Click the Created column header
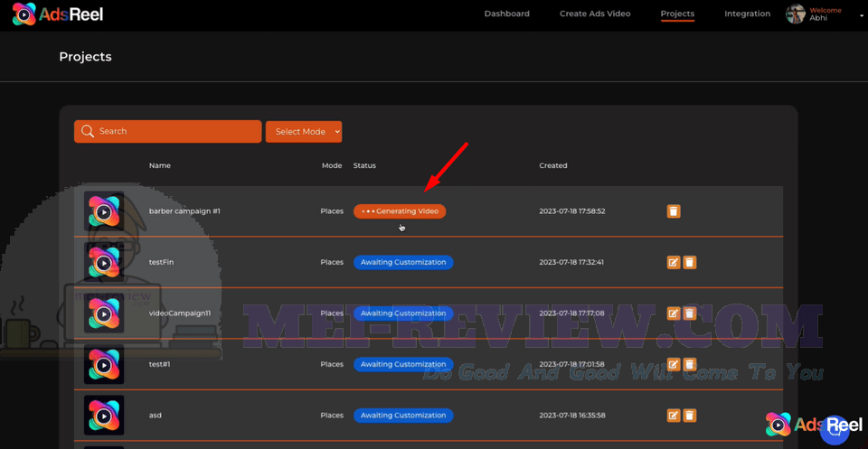The width and height of the screenshot is (868, 449). [553, 165]
